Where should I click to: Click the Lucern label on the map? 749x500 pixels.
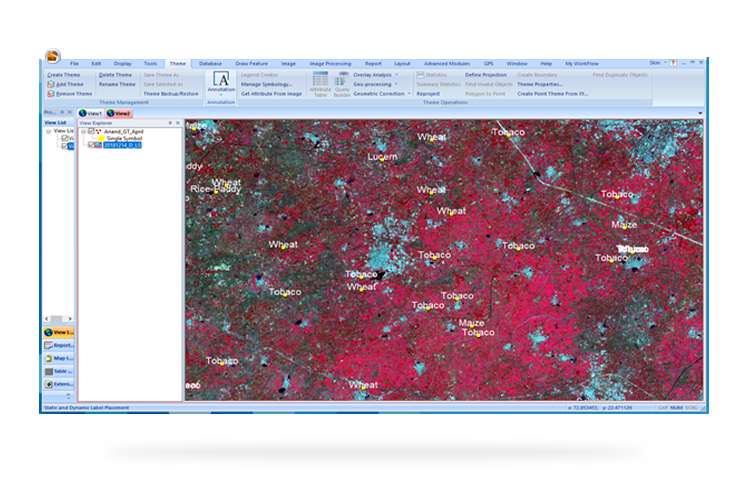point(382,157)
